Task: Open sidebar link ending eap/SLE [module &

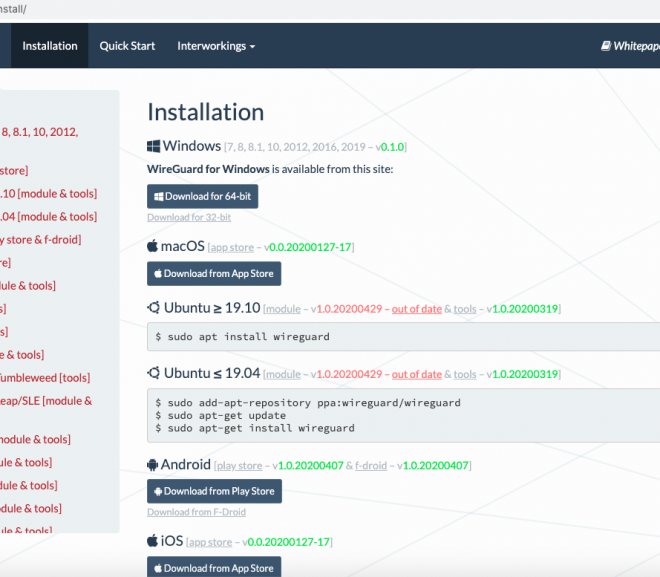Action: pyautogui.click(x=46, y=401)
